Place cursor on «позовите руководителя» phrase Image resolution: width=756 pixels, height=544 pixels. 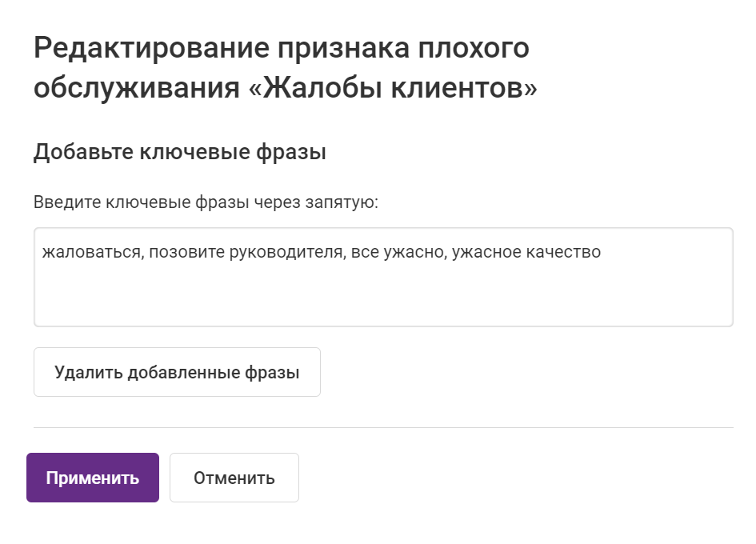point(245,253)
